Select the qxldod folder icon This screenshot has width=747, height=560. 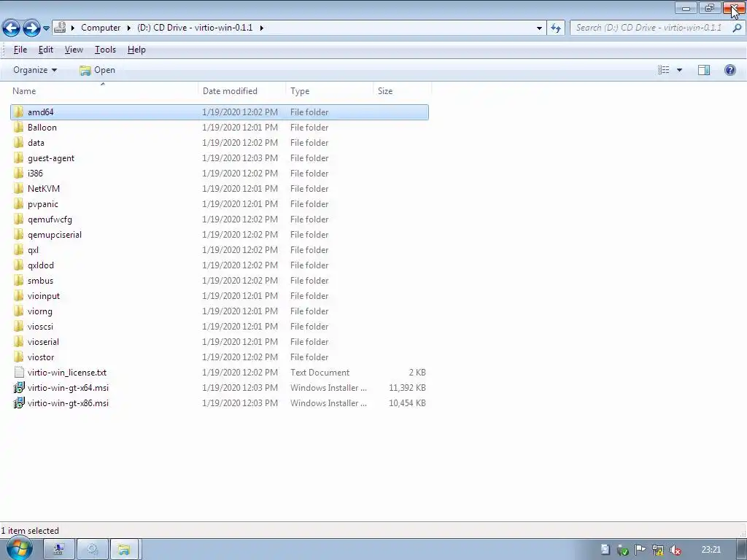click(x=18, y=265)
